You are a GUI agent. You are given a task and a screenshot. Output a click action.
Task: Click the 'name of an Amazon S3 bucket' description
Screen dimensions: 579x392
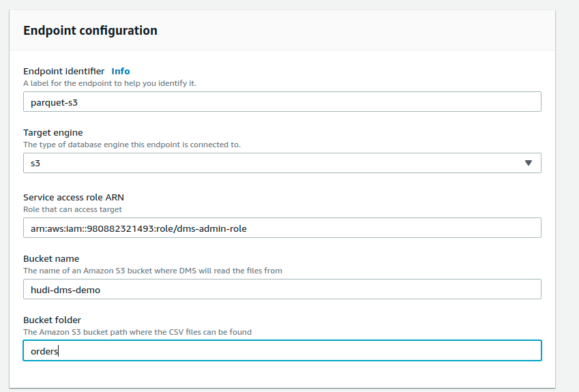pyautogui.click(x=152, y=271)
